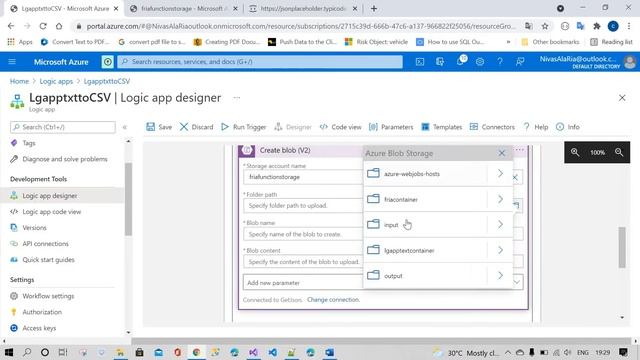Switch to Code view in toolbar

coord(340,127)
